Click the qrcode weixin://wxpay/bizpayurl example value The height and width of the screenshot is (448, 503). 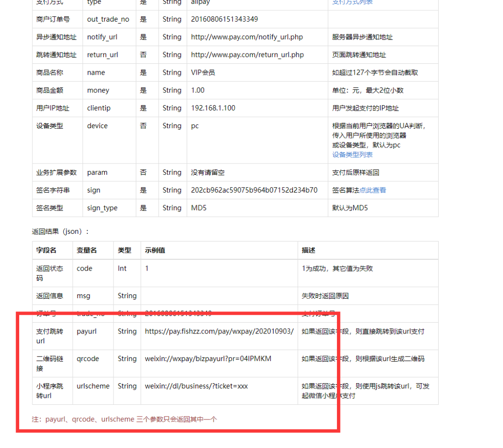point(202,359)
